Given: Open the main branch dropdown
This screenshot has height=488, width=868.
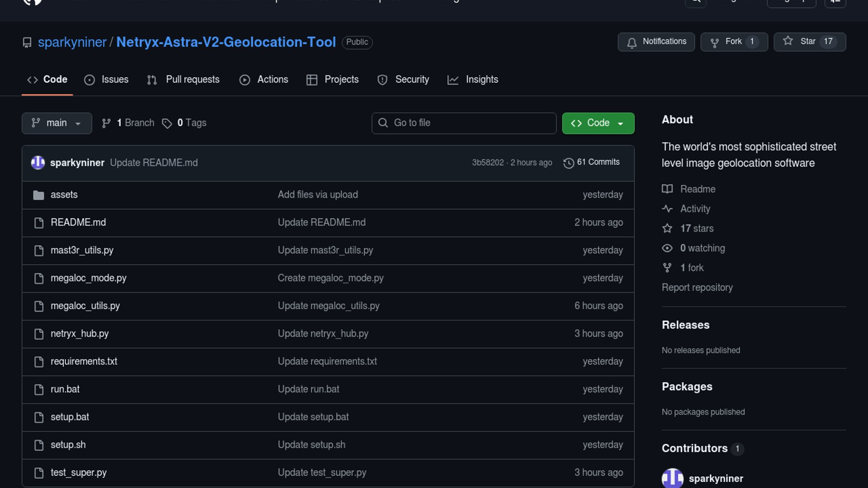Looking at the screenshot, I should 57,123.
